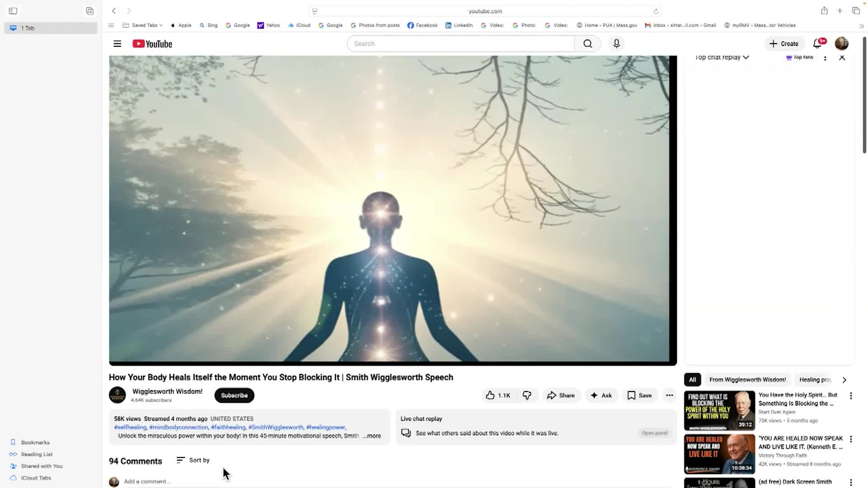Follow the #selfhealing hashtag link

coord(130,427)
